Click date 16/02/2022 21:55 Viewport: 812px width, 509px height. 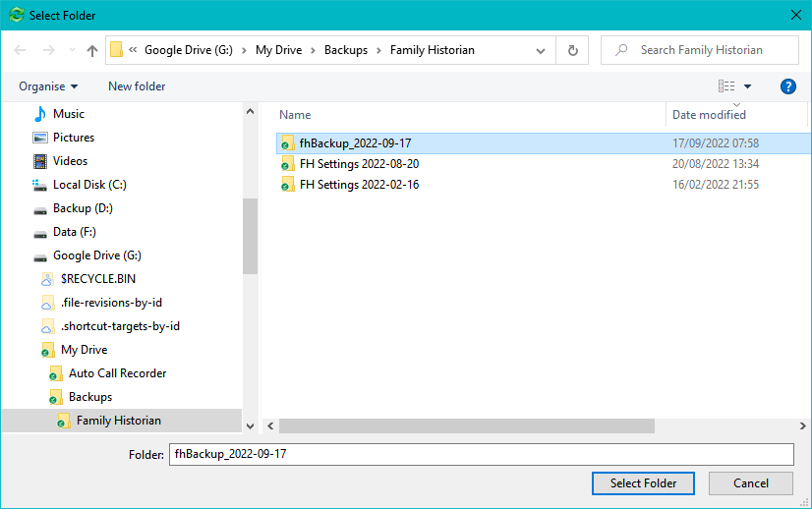tap(715, 185)
